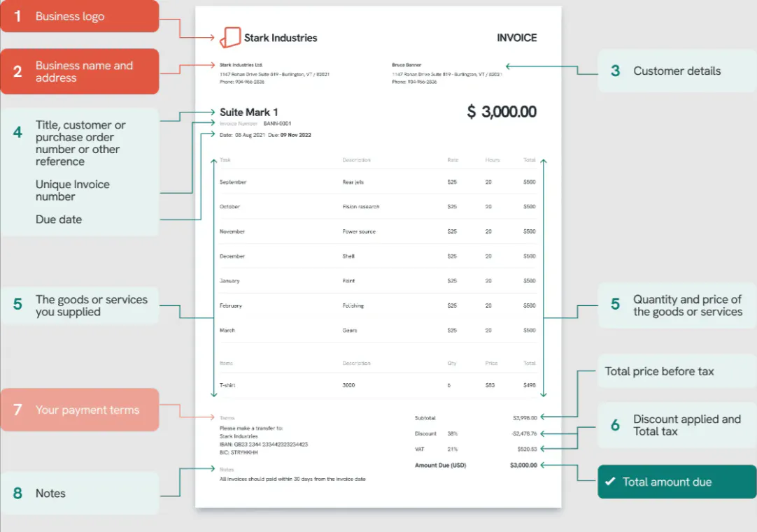The width and height of the screenshot is (757, 532).
Task: Click the 'Amount Due (USD)' label
Action: [x=440, y=466]
